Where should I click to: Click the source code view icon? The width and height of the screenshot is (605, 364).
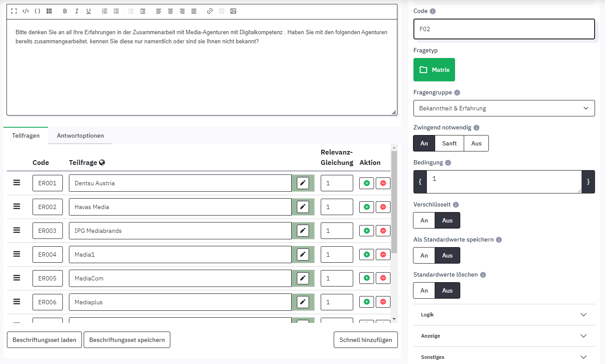coord(26,11)
